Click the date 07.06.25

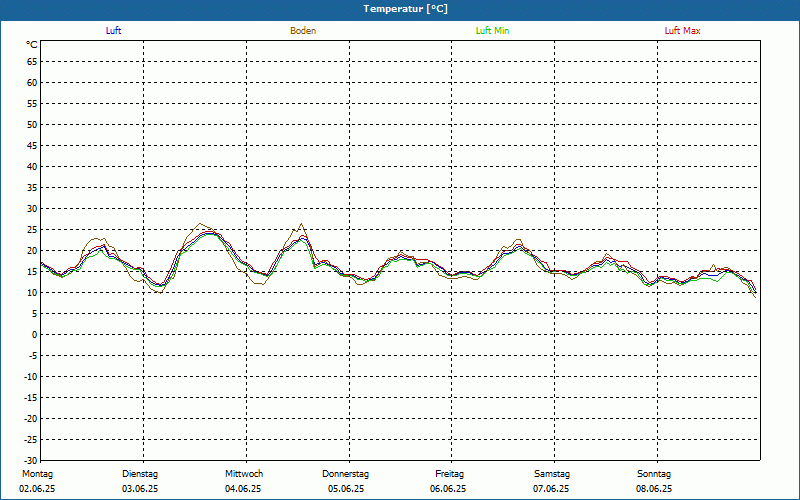(551, 489)
